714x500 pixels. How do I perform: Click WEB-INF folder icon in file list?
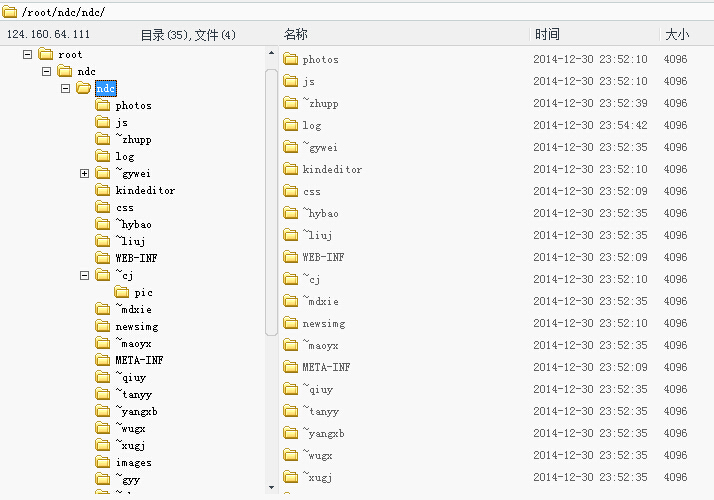tap(291, 257)
